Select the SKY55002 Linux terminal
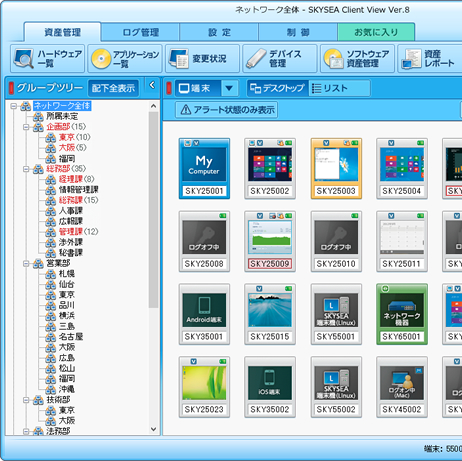Screen dimensions: 462x461 (x=336, y=387)
